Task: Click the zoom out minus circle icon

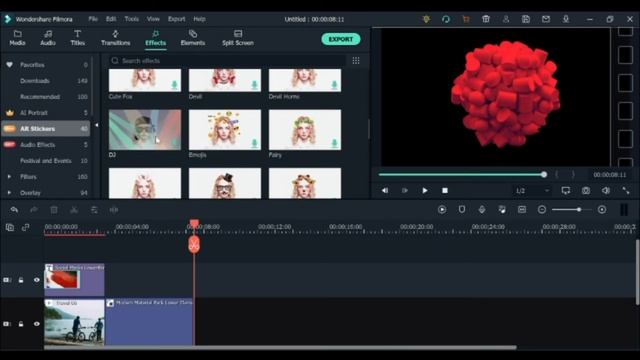Action: pyautogui.click(x=542, y=209)
